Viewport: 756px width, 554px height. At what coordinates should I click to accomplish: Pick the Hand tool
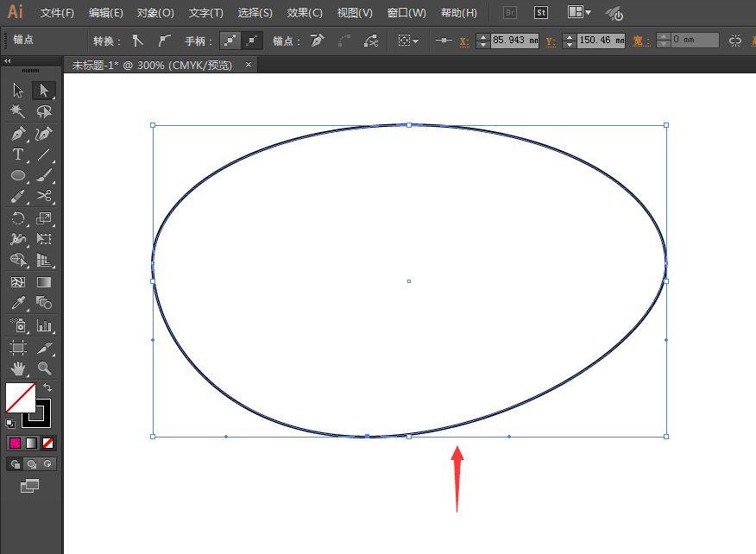coord(18,368)
